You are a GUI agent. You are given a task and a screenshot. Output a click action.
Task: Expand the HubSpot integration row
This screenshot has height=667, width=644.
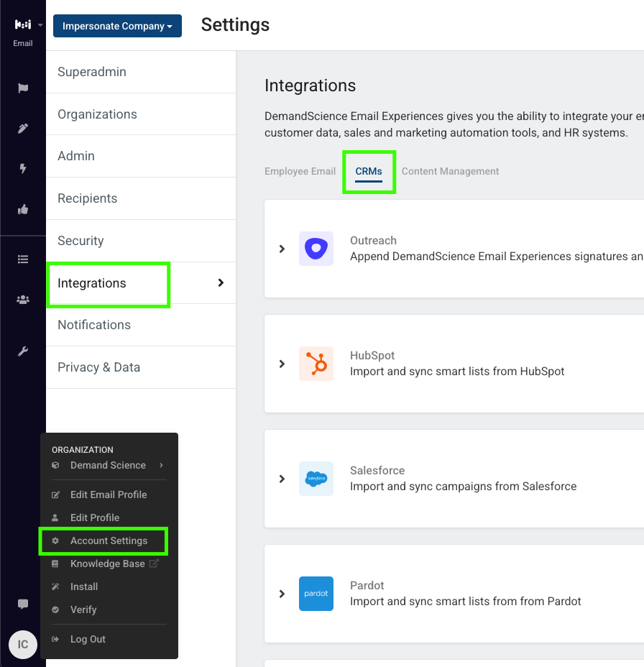click(282, 364)
